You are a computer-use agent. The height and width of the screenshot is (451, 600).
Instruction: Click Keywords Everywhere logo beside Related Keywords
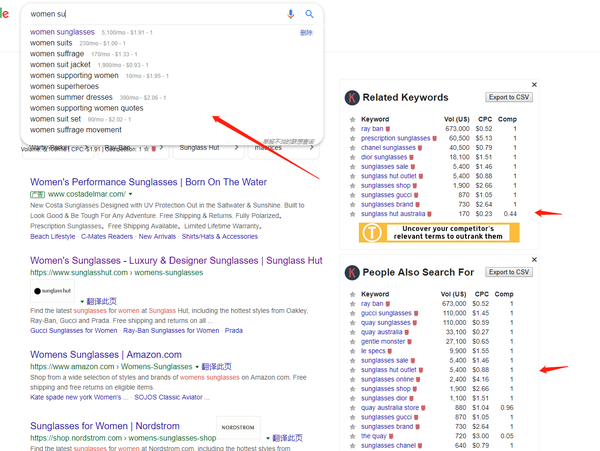[352, 98]
